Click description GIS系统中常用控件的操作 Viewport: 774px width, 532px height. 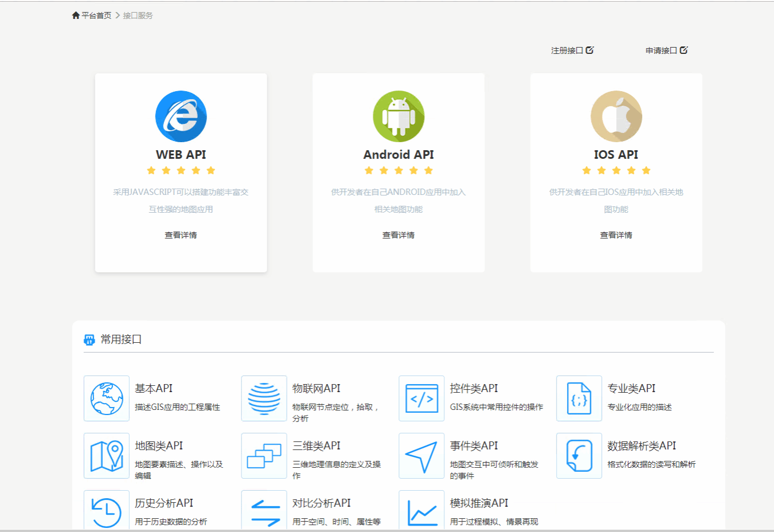click(497, 407)
